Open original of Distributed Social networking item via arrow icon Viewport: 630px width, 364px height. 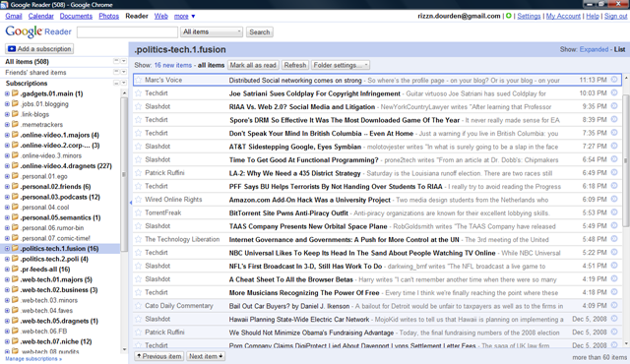pyautogui.click(x=614, y=80)
